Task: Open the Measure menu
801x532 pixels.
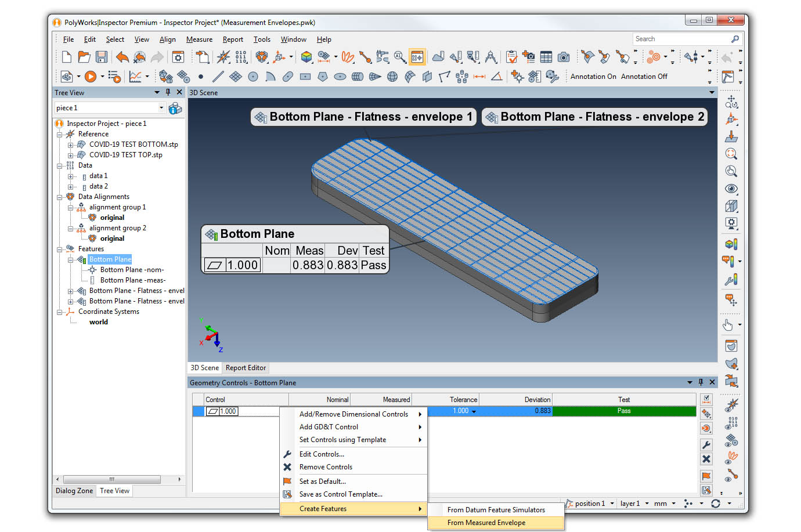Action: (199, 39)
